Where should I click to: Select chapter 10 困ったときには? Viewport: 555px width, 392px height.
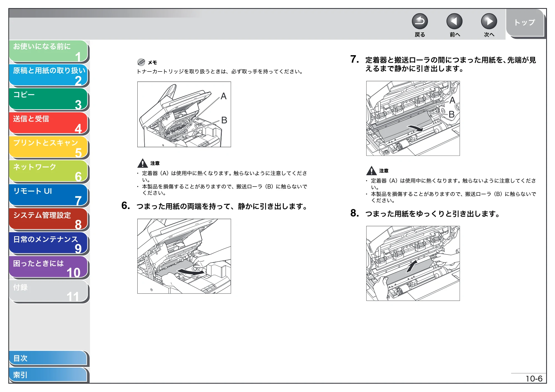(49, 268)
